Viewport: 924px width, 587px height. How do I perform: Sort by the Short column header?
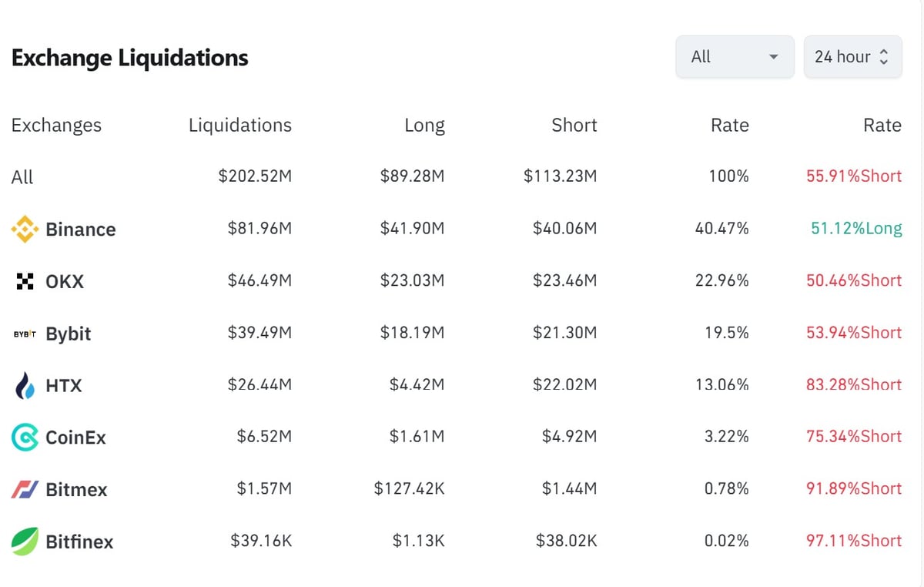click(x=574, y=126)
